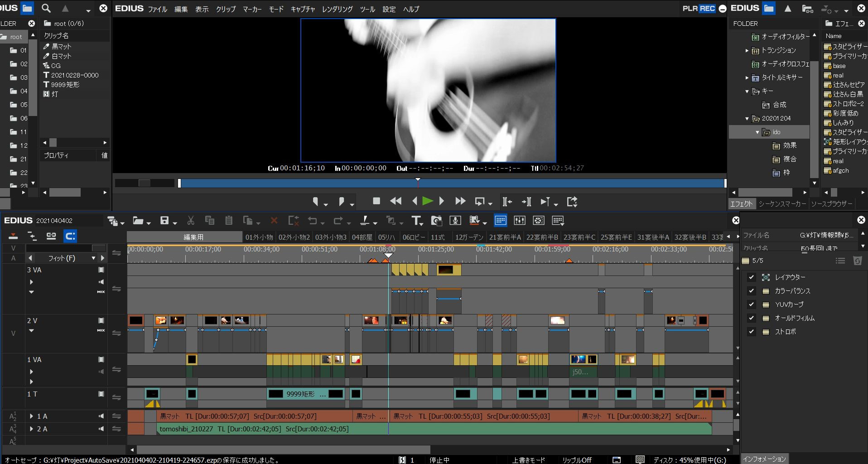Click the search magnifier in the bin window
868x464 pixels.
[46, 8]
